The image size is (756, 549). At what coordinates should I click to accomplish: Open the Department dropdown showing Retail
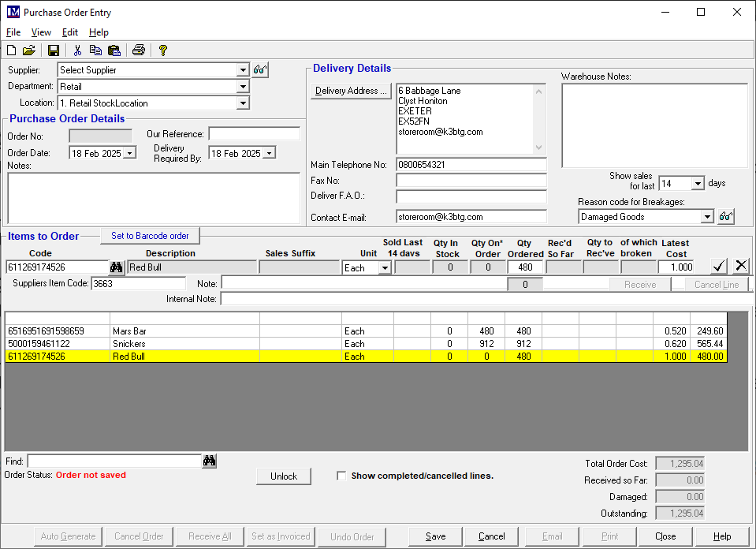[243, 87]
